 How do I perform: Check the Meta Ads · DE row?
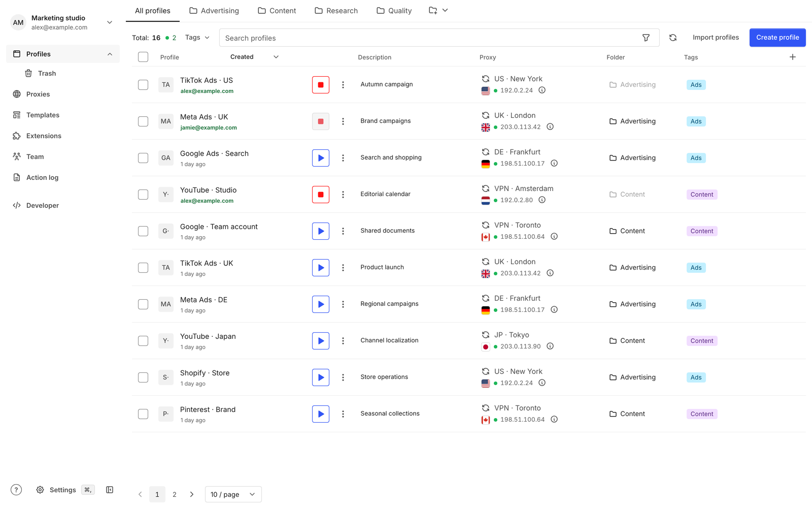(143, 304)
